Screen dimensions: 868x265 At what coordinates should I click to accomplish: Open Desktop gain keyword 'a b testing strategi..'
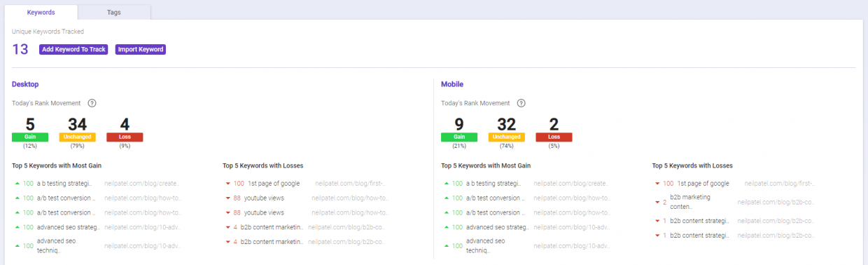point(64,183)
